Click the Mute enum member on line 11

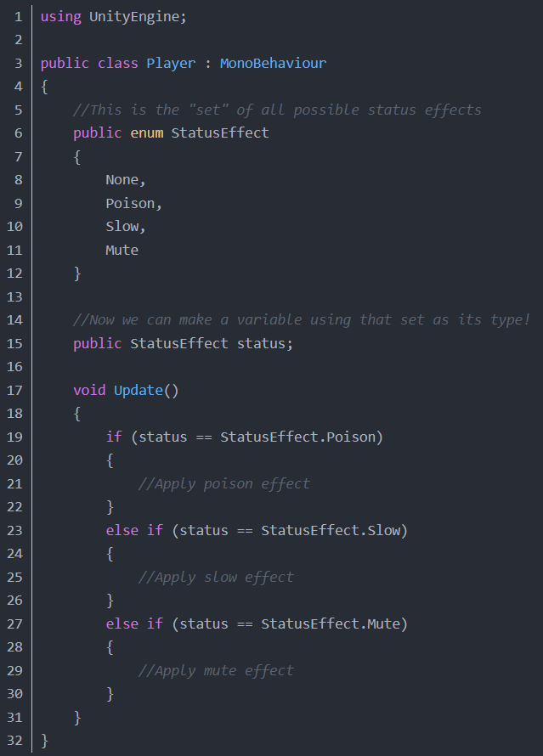coord(122,251)
